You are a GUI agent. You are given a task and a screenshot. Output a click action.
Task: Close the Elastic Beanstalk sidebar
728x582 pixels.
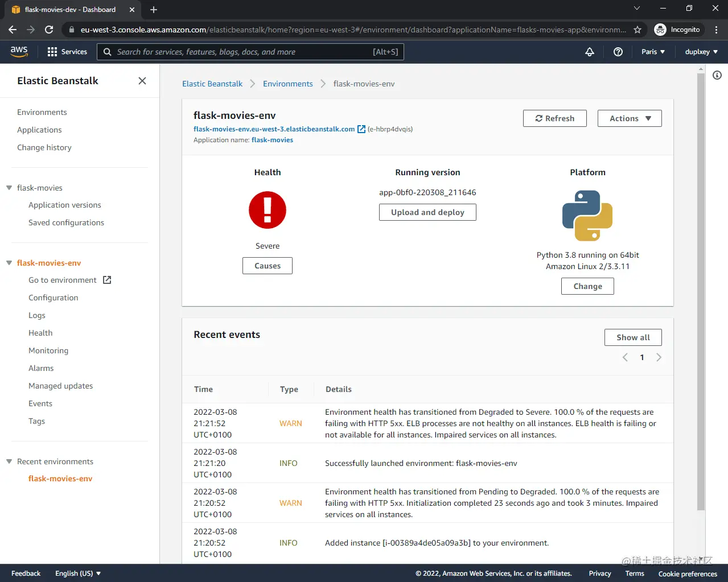pos(142,81)
